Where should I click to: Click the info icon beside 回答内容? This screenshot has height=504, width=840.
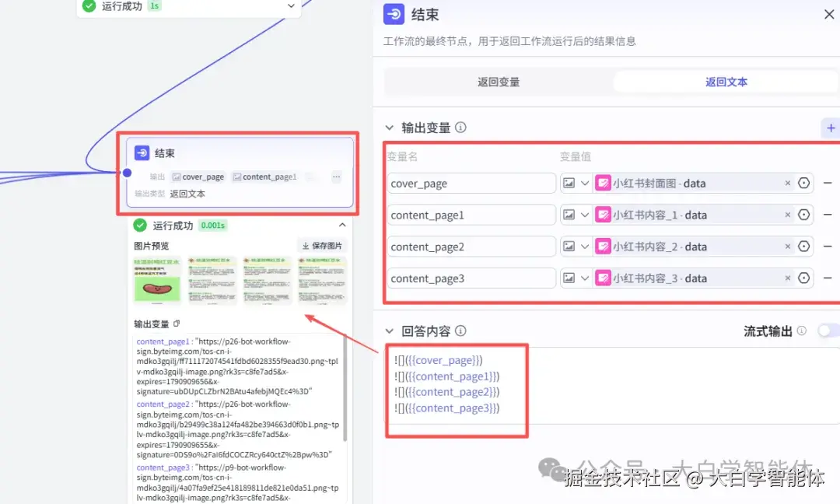coord(460,331)
